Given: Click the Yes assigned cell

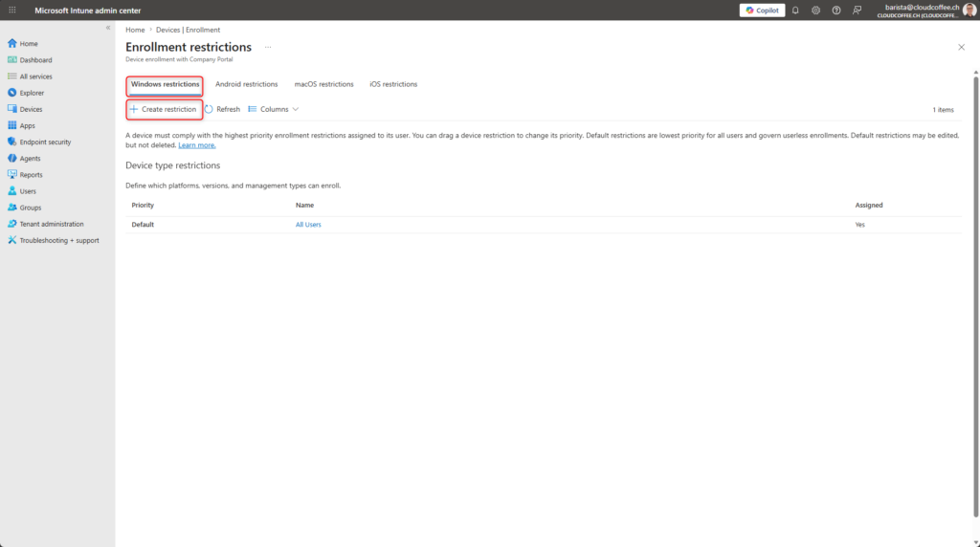Looking at the screenshot, I should (x=860, y=225).
